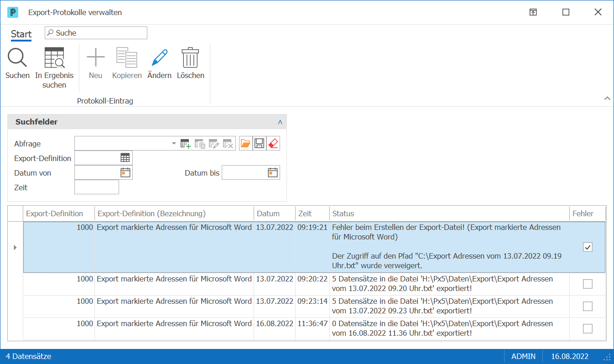The height and width of the screenshot is (364, 614).
Task: Click In Ergebnis suchen icon
Action: click(54, 58)
